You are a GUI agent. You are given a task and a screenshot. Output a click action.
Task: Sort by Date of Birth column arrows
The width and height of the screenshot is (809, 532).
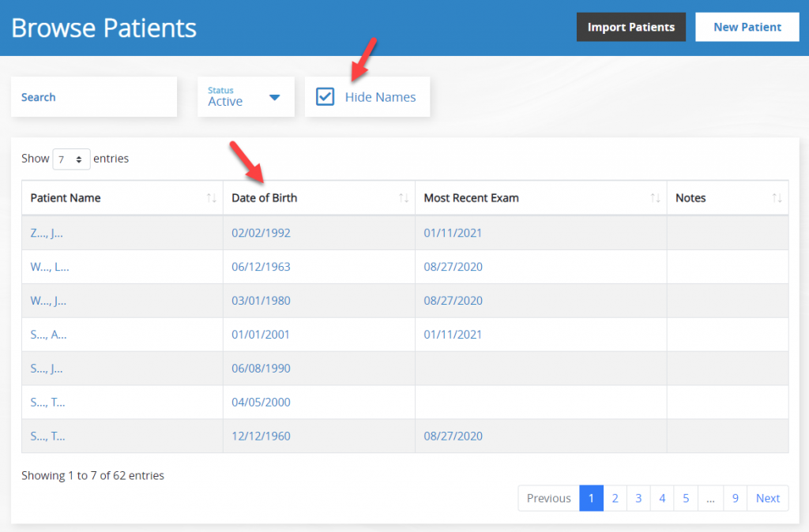tap(404, 198)
